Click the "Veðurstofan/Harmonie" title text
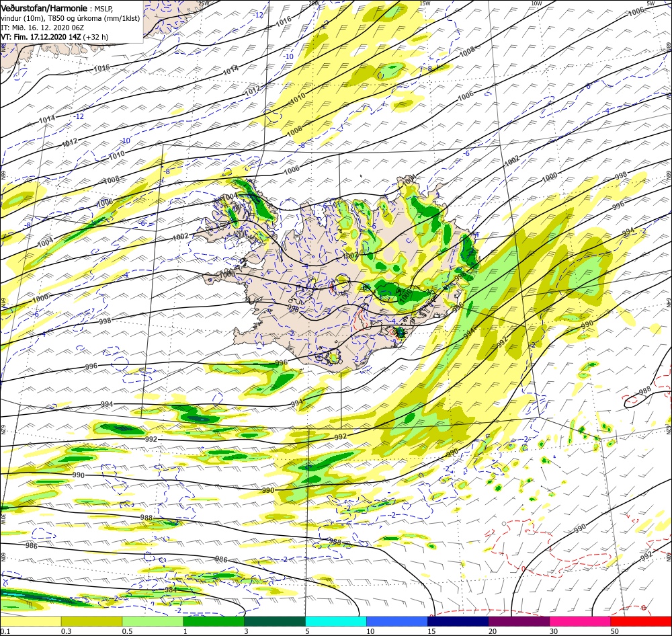 [45, 8]
